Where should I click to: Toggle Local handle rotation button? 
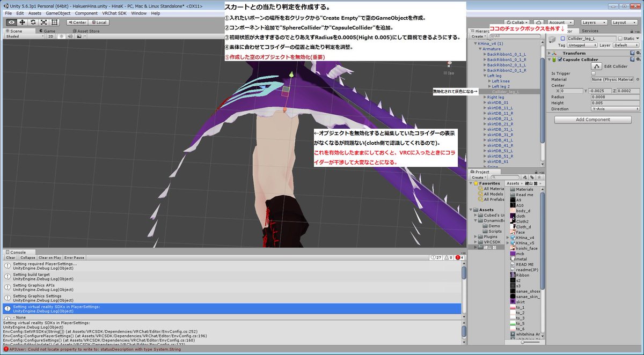[x=99, y=23]
